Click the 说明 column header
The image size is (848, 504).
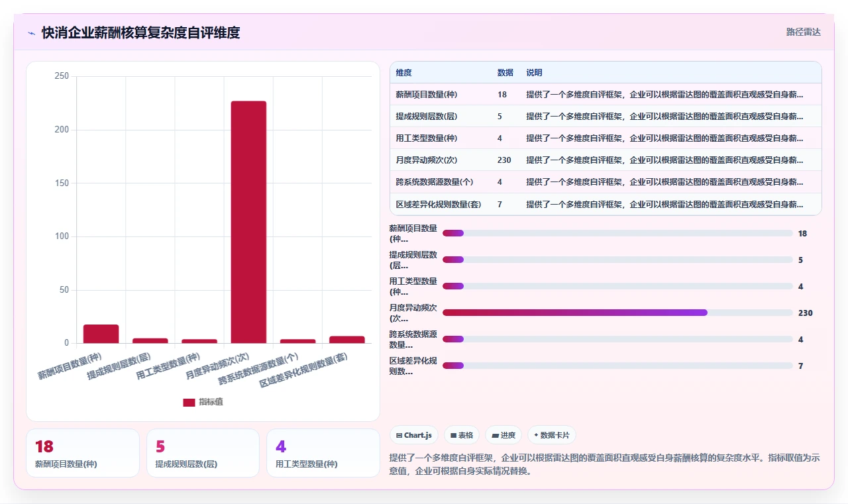coord(534,73)
